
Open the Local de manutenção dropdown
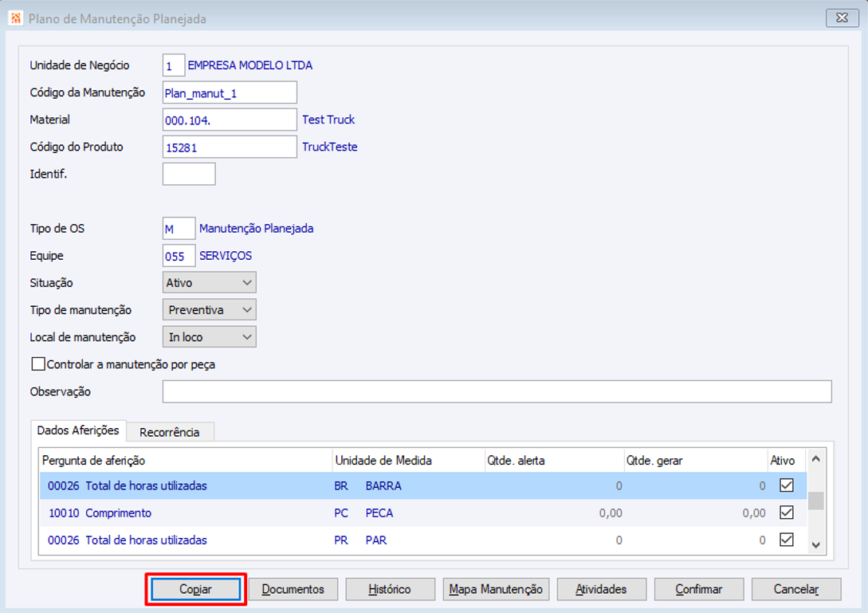(210, 336)
